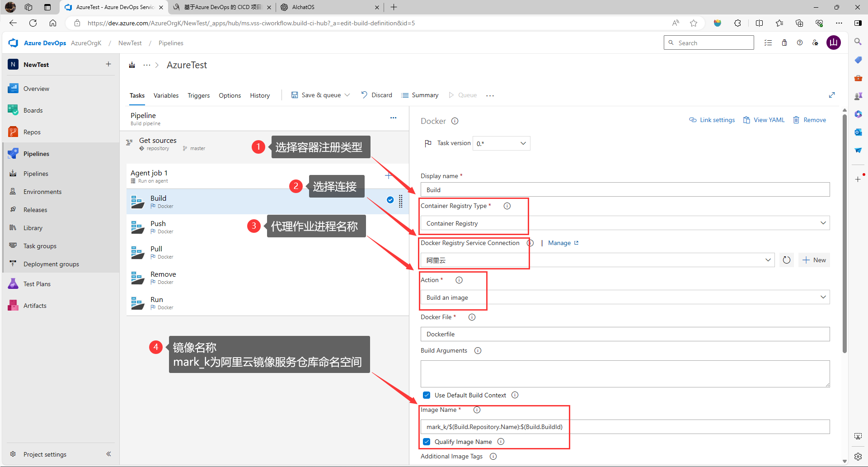Switch to Variables tab

tap(166, 95)
